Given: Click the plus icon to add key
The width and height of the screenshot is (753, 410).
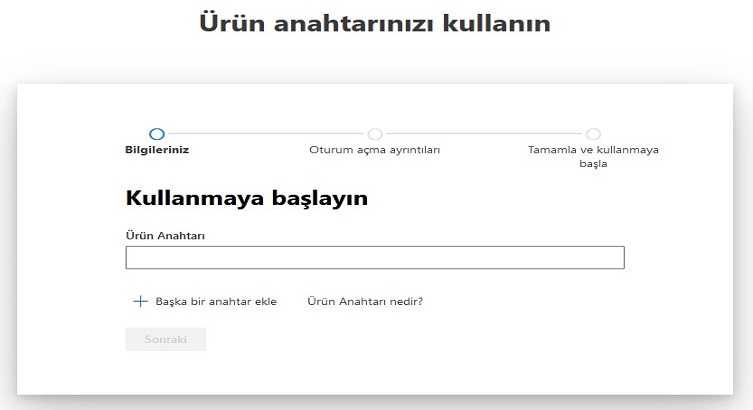Looking at the screenshot, I should point(140,301).
